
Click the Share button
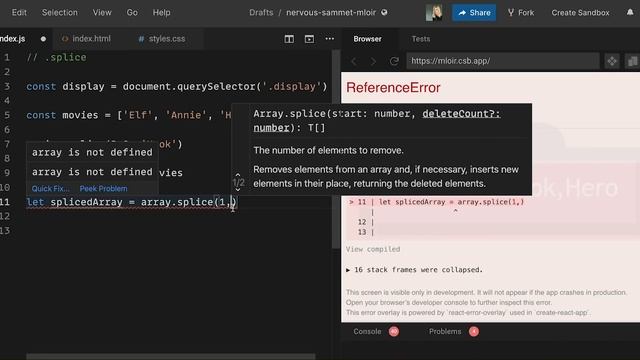tap(474, 13)
